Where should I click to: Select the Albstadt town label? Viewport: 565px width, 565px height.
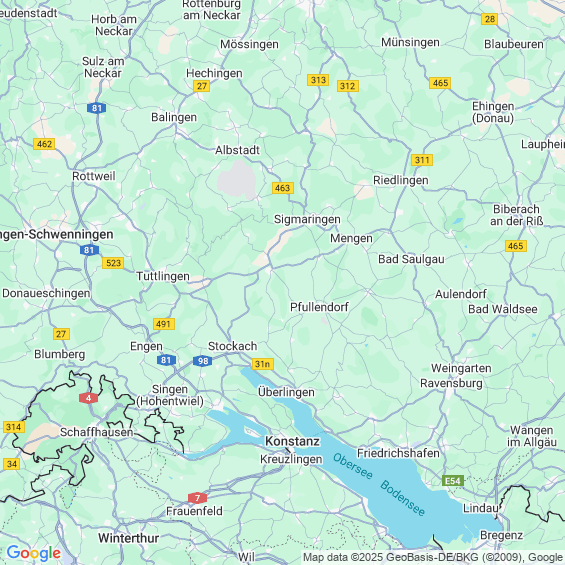coord(237,150)
